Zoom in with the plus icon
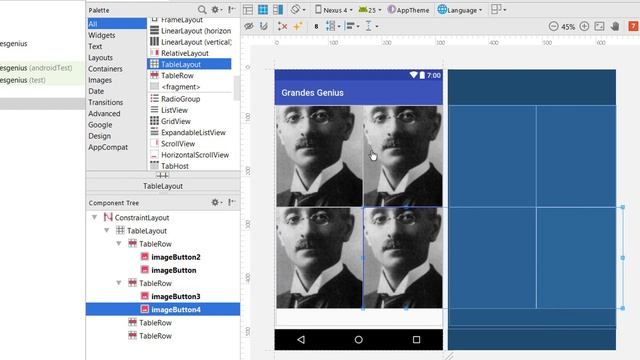Viewport: 640px width, 360px height. pos(584,27)
